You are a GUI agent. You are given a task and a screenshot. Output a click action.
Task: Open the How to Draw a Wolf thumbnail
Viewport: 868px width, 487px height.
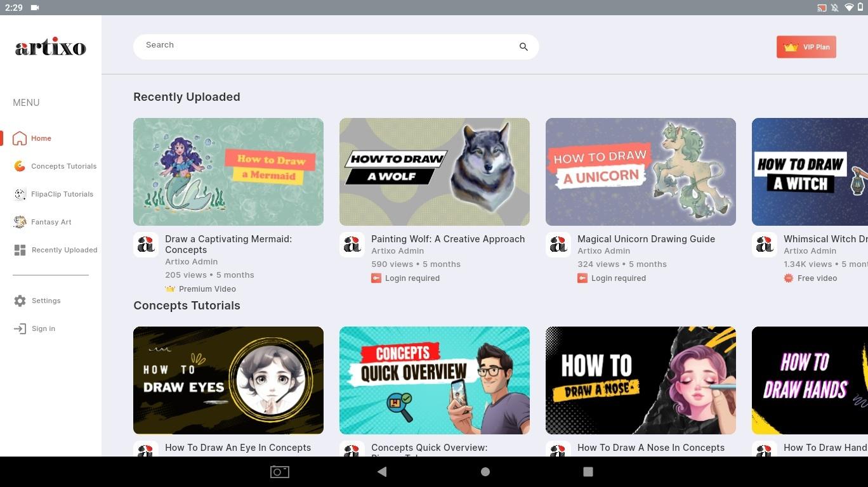[435, 172]
